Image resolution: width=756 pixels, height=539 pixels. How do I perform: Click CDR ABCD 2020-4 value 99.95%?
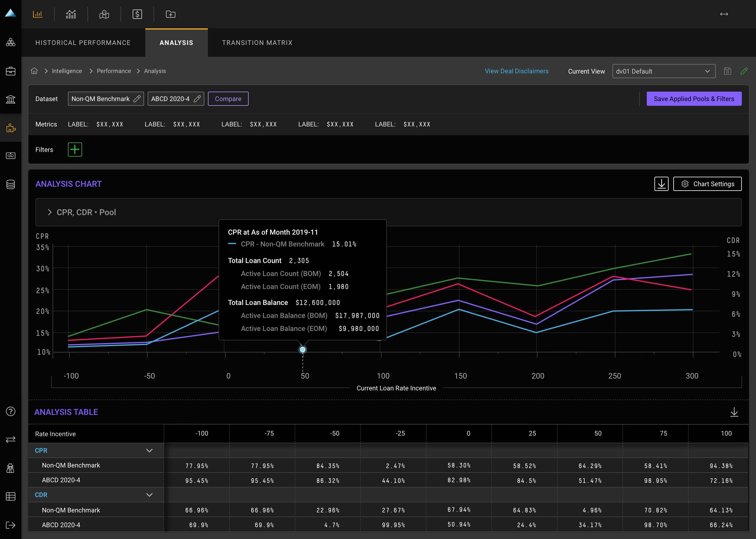click(x=393, y=525)
